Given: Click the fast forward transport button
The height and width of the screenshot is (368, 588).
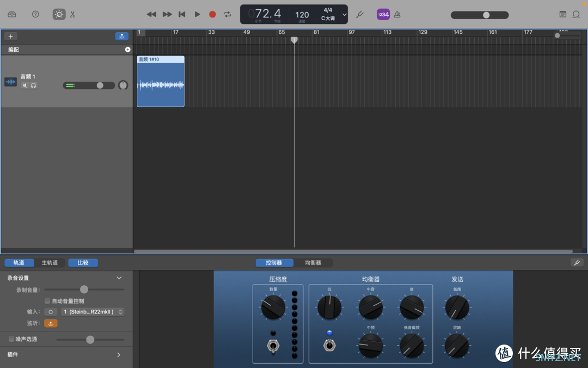Looking at the screenshot, I should tap(167, 14).
